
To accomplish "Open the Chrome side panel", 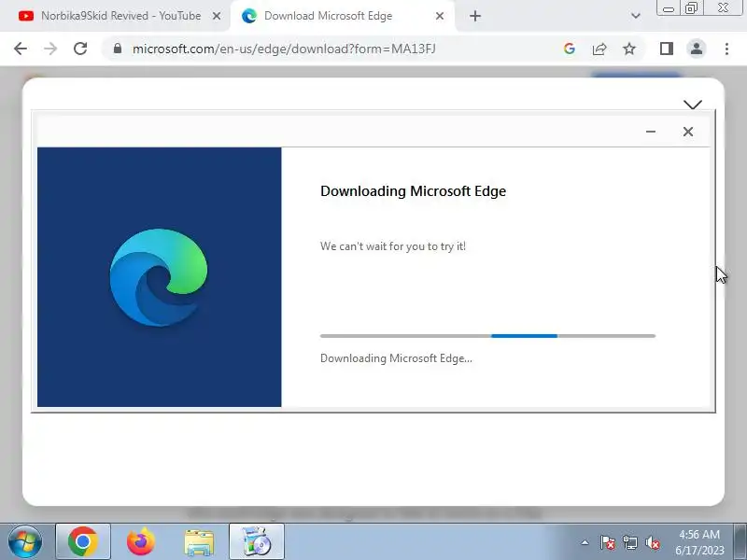I will pyautogui.click(x=667, y=49).
